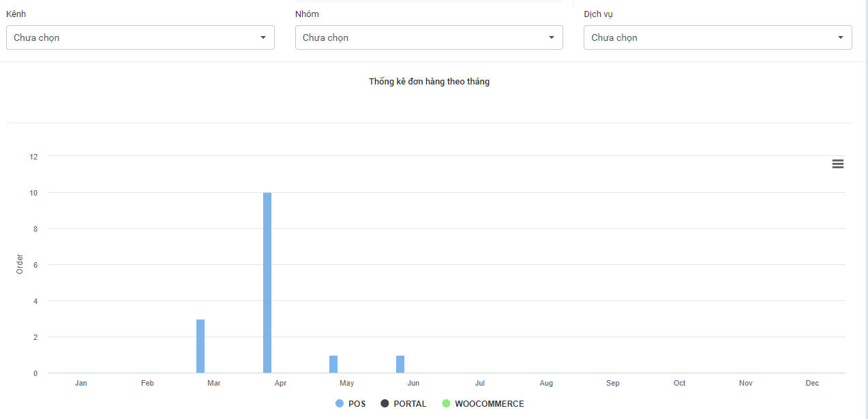The height and width of the screenshot is (419, 868).
Task: Open the chart hamburger menu
Action: pyautogui.click(x=838, y=164)
